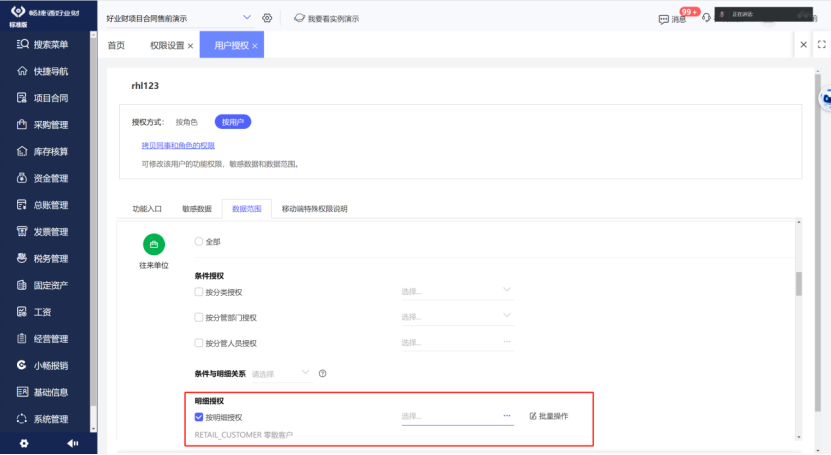The width and height of the screenshot is (831, 455).
Task: Click the 快捷导航 home icon
Action: 22,71
